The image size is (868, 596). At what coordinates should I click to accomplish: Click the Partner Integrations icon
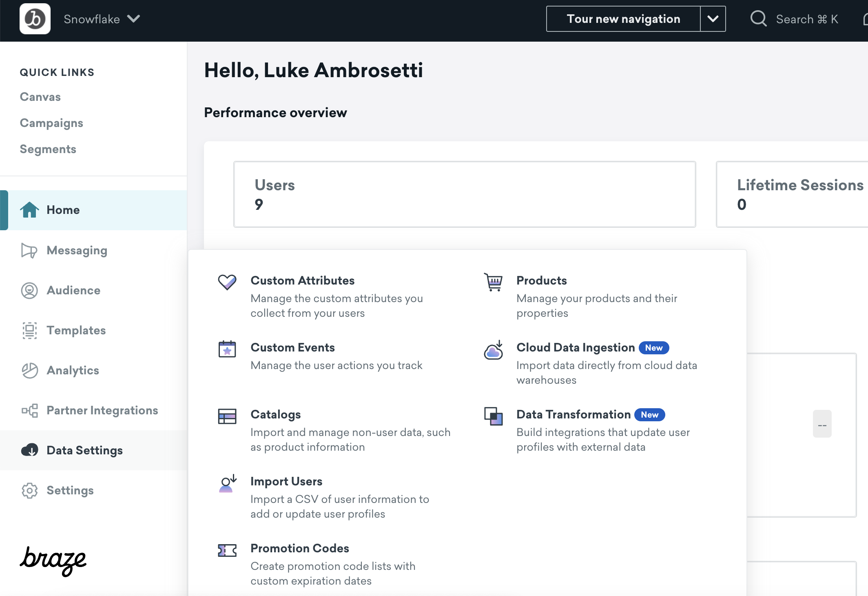pos(29,410)
